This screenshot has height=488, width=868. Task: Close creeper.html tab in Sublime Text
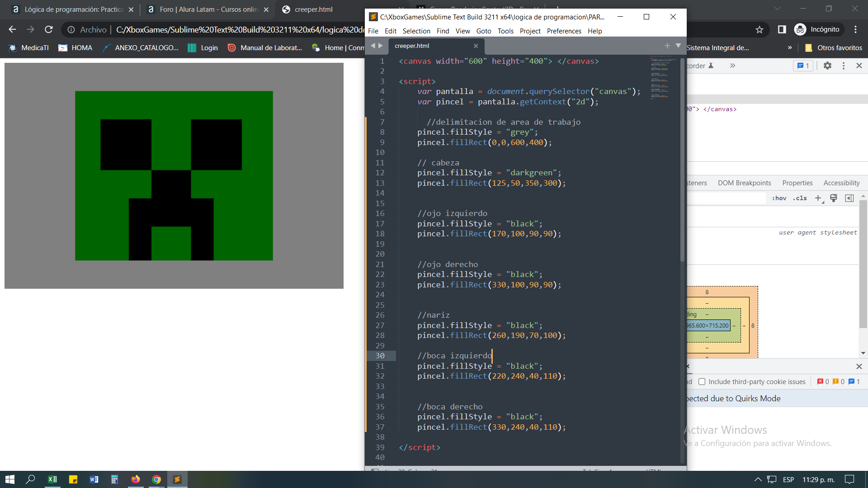point(476,46)
